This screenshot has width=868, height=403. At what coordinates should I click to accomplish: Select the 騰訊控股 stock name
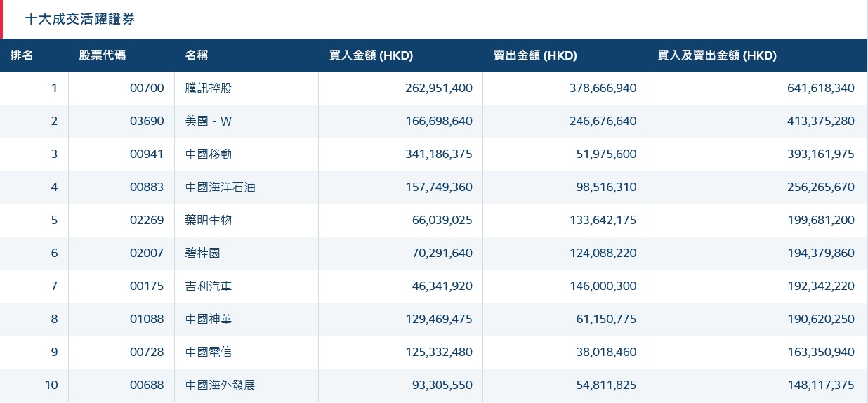pos(209,88)
